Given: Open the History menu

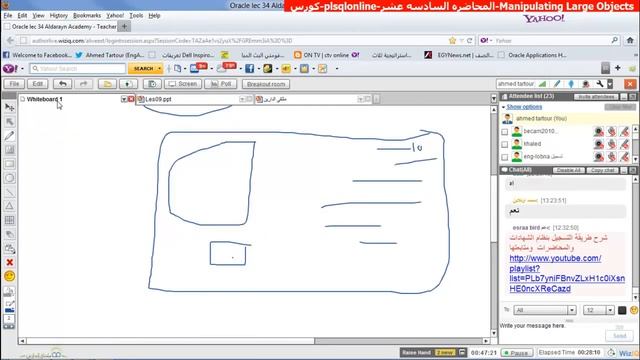Looking at the screenshot, I should coord(58,16).
